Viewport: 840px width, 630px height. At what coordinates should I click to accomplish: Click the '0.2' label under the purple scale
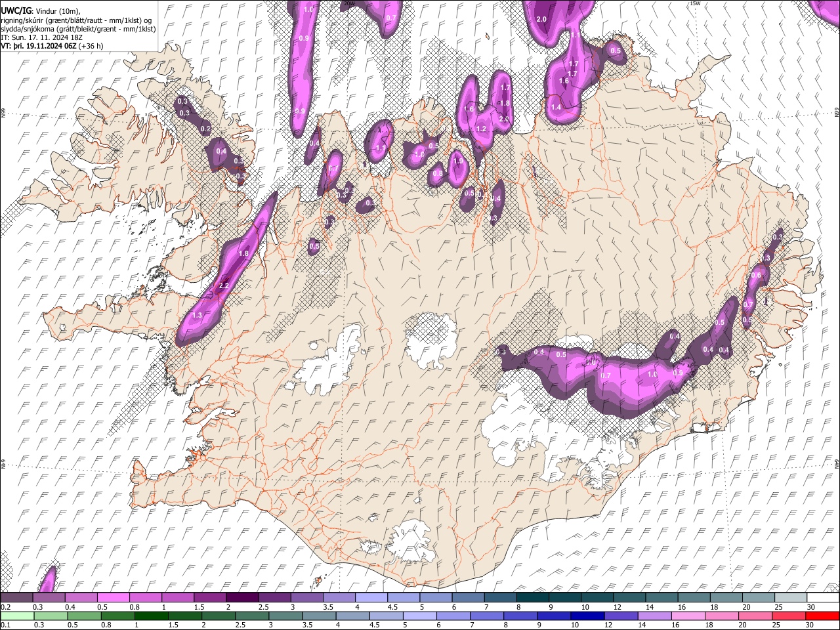click(5, 607)
